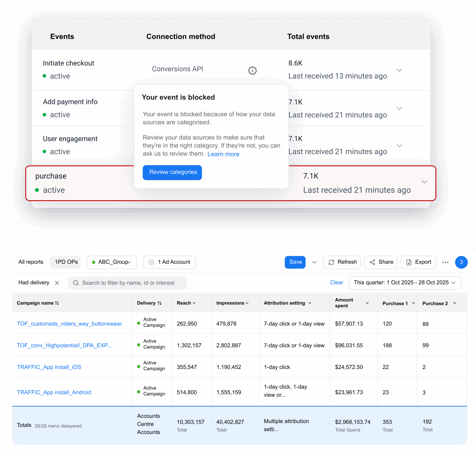This screenshot has height=453, width=476.
Task: Click the info icon beside Conversions API
Action: [x=252, y=70]
